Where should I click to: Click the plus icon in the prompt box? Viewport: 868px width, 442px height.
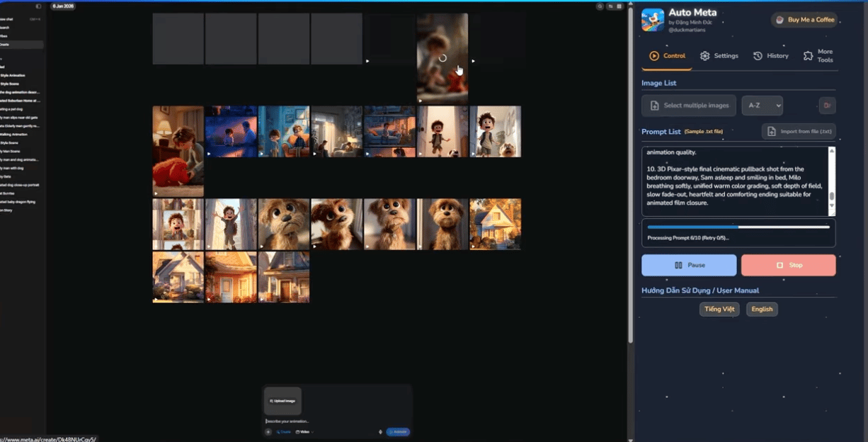tap(268, 432)
